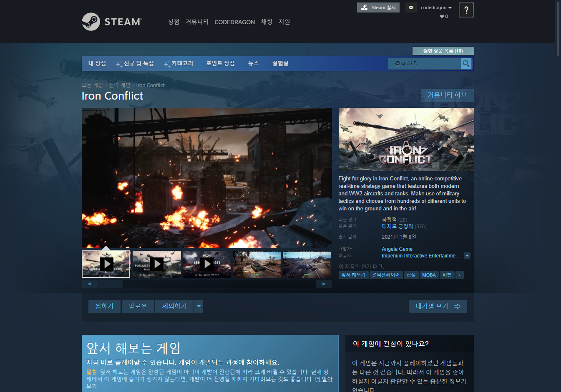
Task: Select the desert tank screenshot thumbnail
Action: 257,264
